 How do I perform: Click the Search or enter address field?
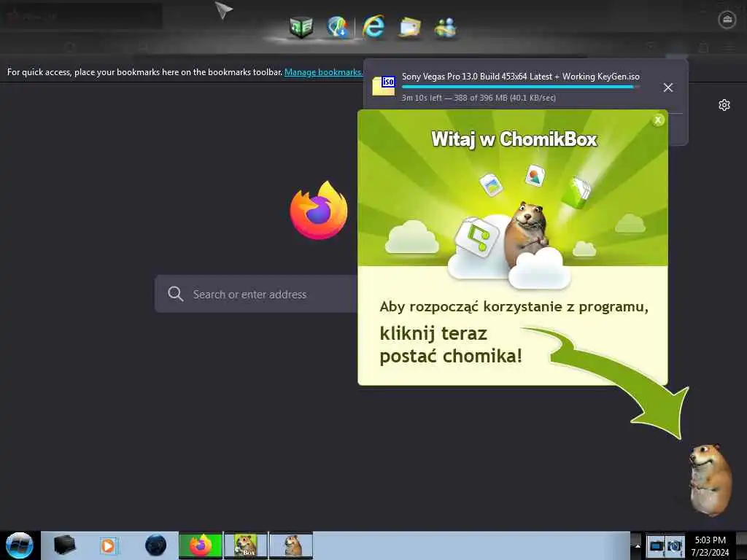pos(256,294)
